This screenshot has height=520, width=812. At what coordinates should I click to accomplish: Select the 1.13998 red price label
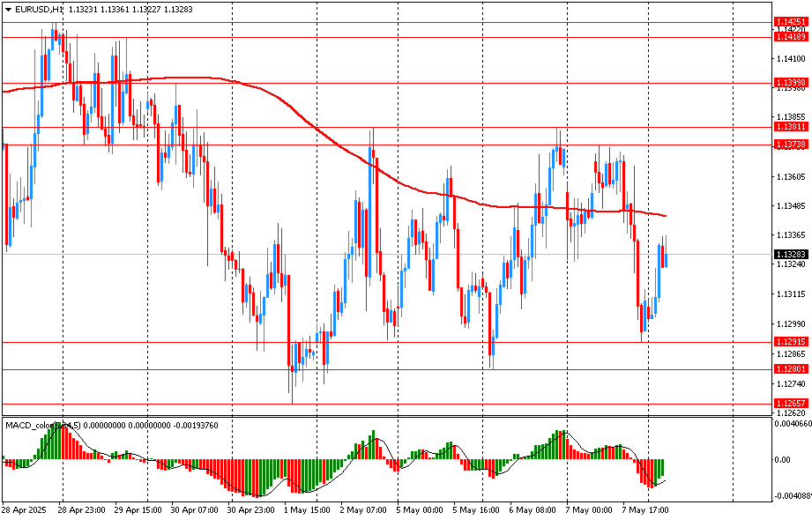click(790, 82)
